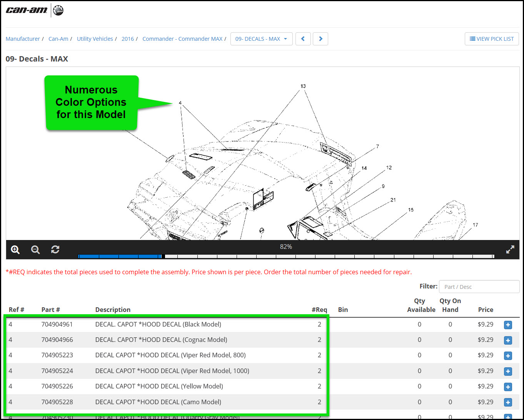Go to previous assembly with left chevron

pyautogui.click(x=303, y=39)
